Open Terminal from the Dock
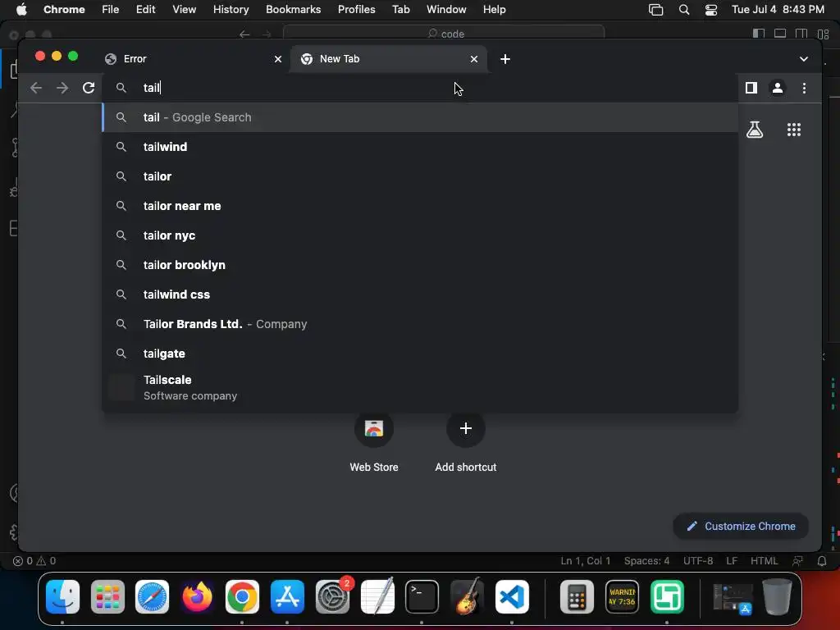 click(x=422, y=596)
